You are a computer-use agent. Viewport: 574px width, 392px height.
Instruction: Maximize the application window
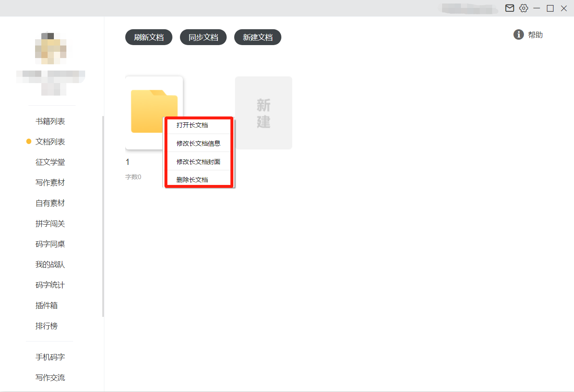(550, 8)
